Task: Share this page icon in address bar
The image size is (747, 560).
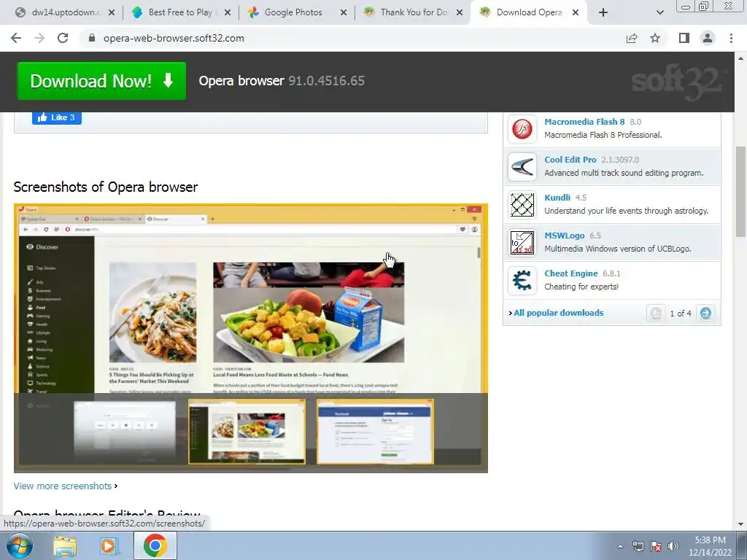Action: click(x=632, y=38)
